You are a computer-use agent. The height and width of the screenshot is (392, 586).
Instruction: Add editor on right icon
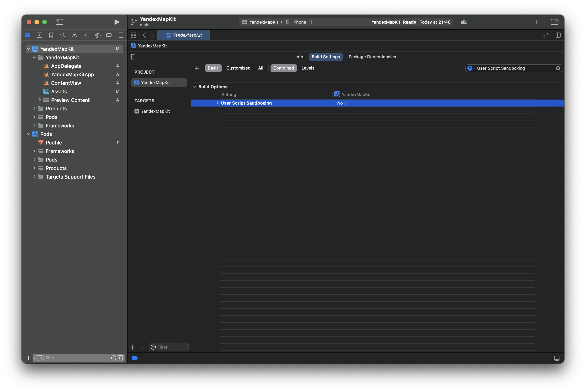tap(558, 35)
